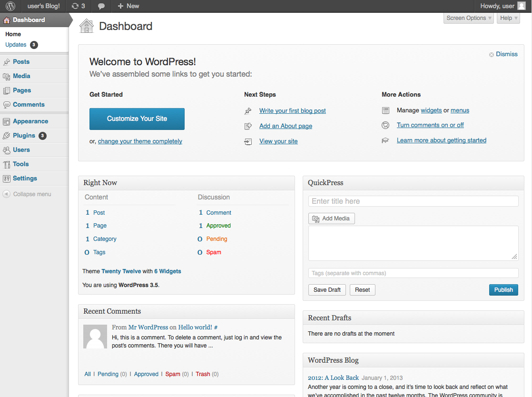Open the Hello world! post link

pyautogui.click(x=195, y=327)
